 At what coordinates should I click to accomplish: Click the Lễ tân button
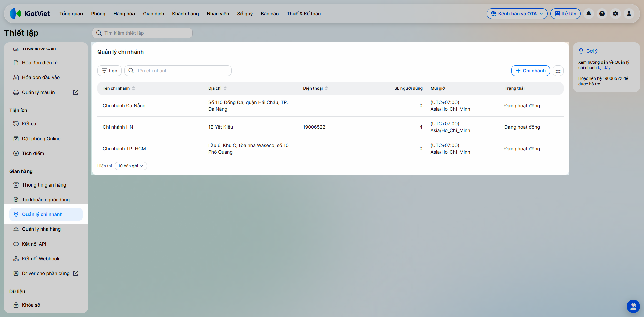point(566,14)
